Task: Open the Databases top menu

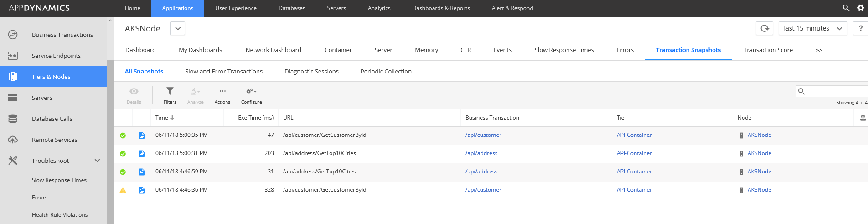Action: coord(292,8)
